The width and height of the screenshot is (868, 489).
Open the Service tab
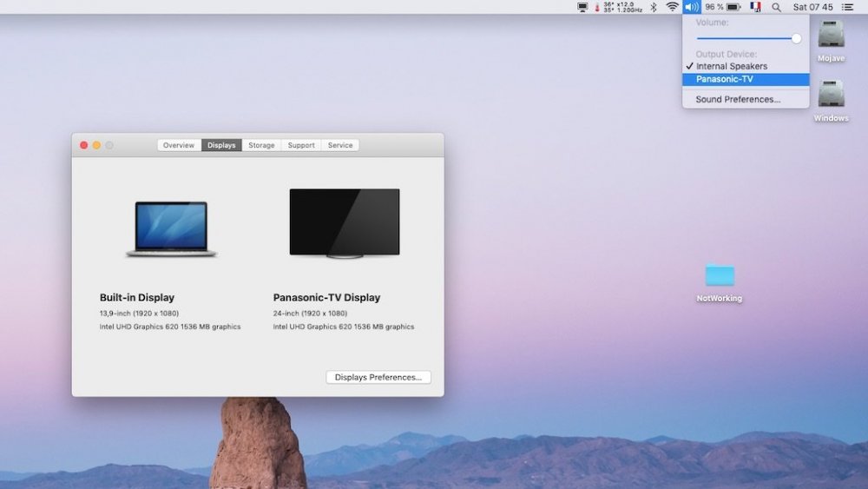340,145
